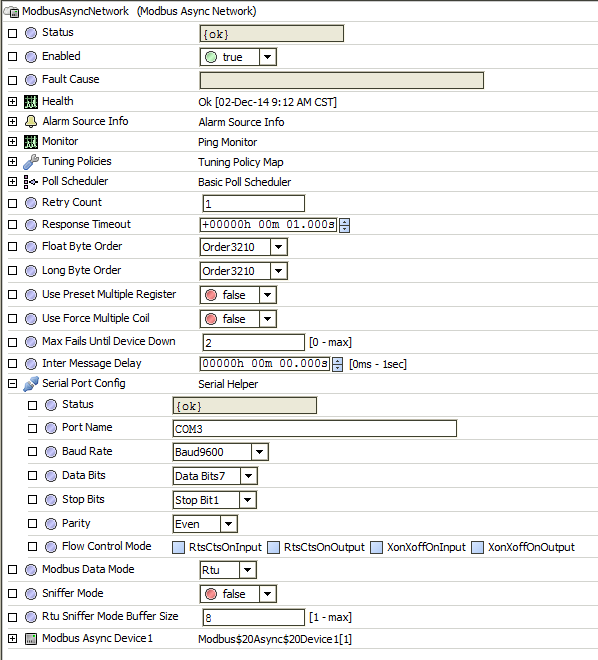Screen dimensions: 598x660
Task: Expand the Tuning Policies property
Action: [13, 161]
